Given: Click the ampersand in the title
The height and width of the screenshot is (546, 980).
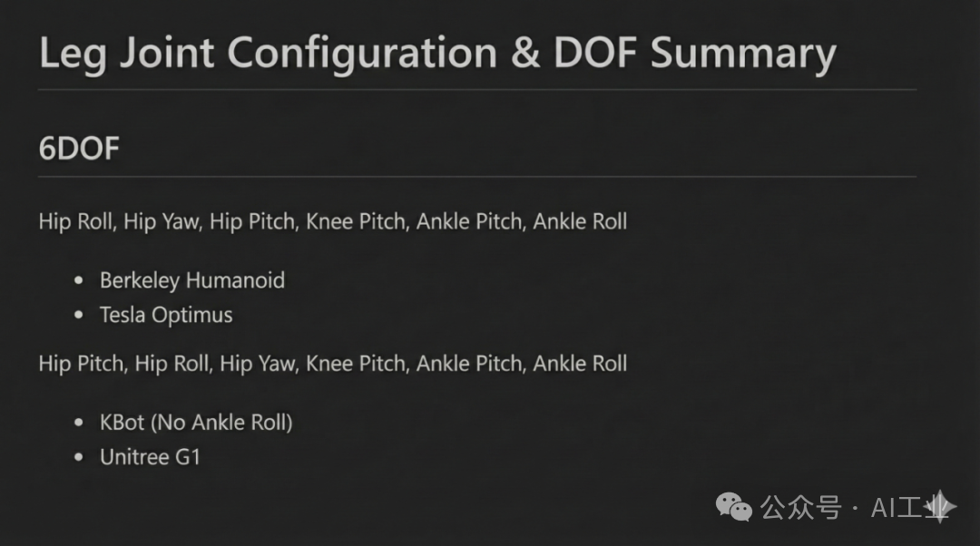Looking at the screenshot, I should coord(526,54).
